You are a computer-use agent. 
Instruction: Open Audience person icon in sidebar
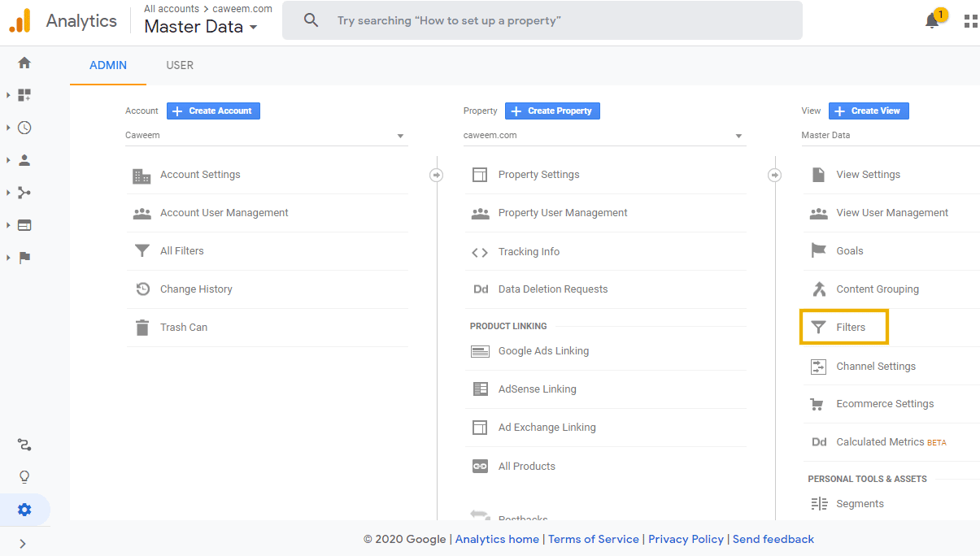[24, 160]
